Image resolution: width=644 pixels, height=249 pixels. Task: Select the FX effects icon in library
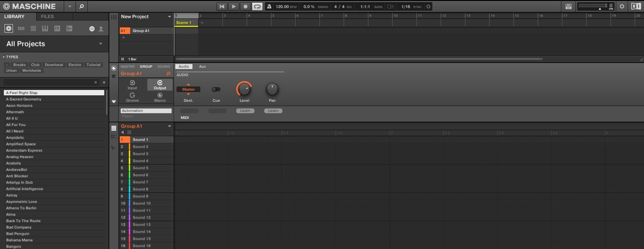57,29
